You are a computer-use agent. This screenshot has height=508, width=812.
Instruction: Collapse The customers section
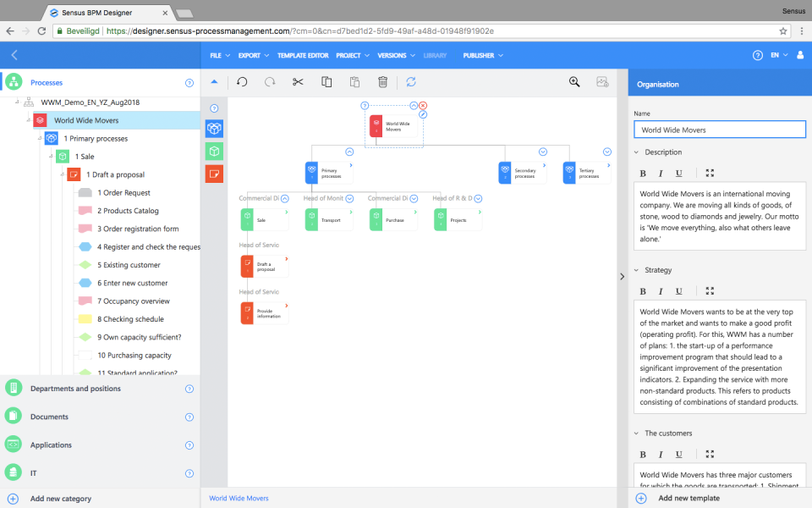click(x=636, y=433)
